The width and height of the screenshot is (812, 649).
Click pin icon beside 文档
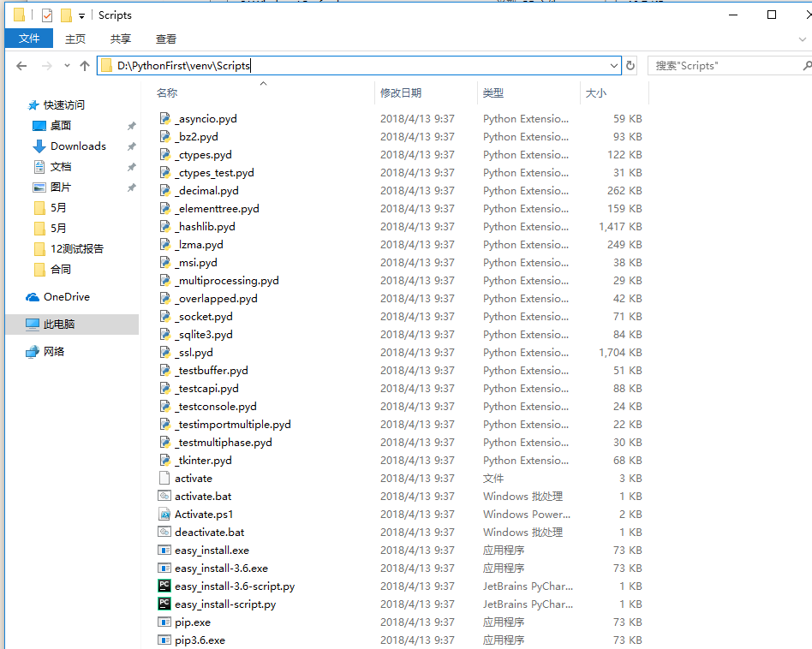click(x=132, y=167)
